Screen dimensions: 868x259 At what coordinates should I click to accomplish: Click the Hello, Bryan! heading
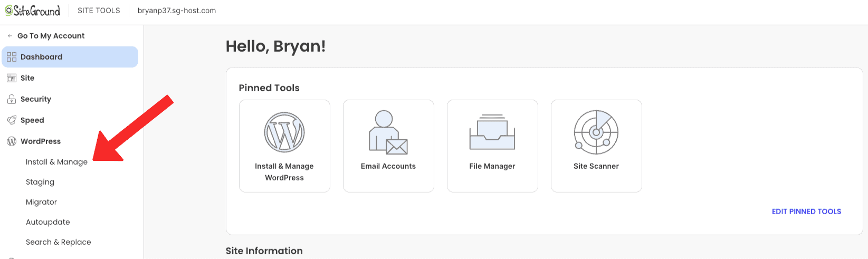click(x=275, y=46)
